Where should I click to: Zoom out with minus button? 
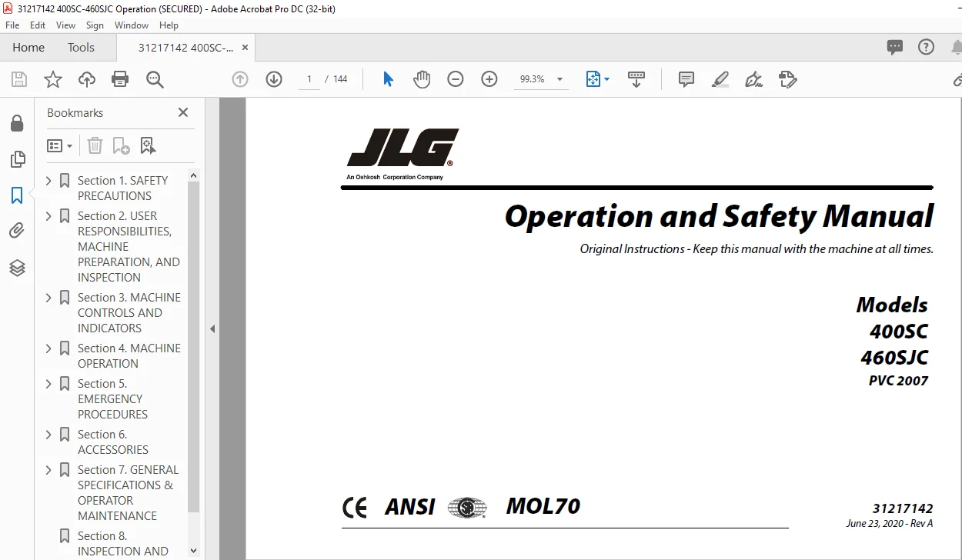tap(456, 79)
